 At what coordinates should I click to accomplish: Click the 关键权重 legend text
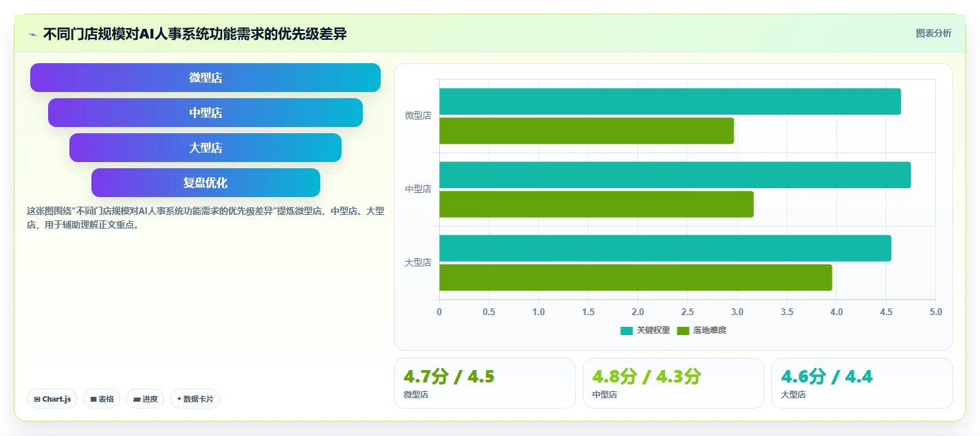(654, 330)
